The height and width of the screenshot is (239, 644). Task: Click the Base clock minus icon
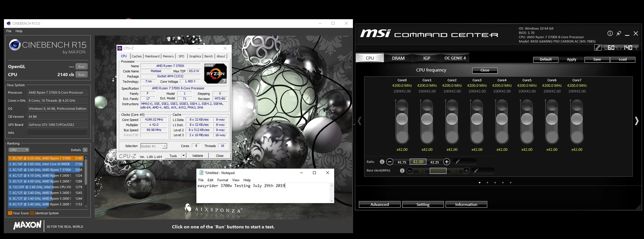(x=410, y=171)
